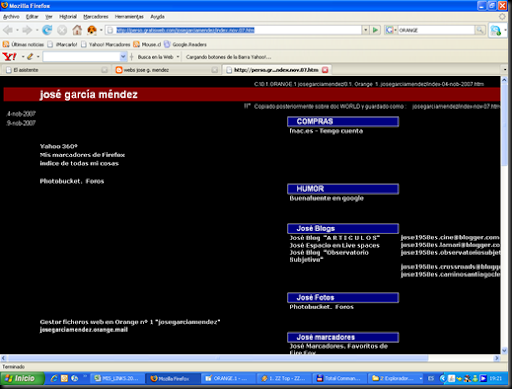Open Mis marcadores de Firefox link
Image resolution: width=512 pixels, height=389 pixels.
82,155
